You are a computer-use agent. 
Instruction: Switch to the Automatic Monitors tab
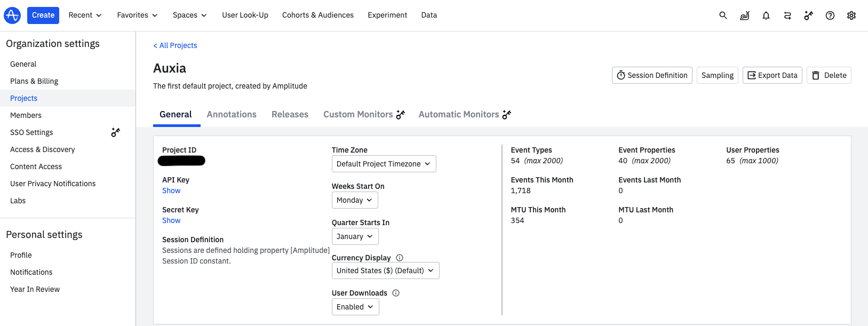(x=459, y=114)
